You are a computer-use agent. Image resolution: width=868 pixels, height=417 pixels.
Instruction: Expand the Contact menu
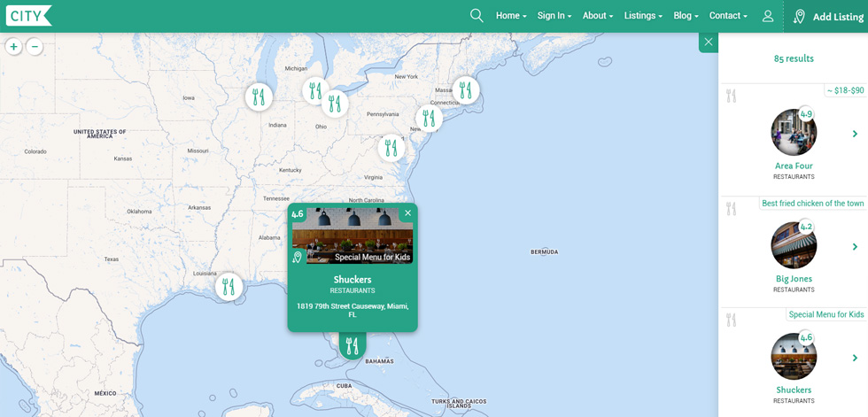(x=728, y=15)
